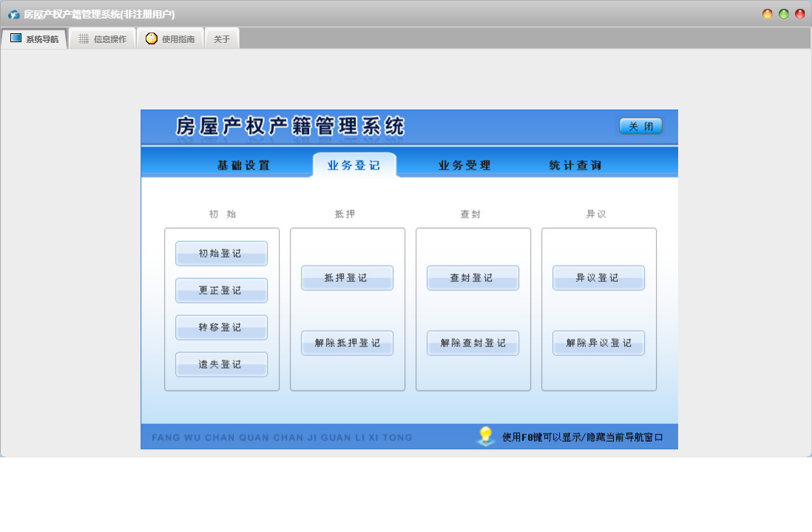Click the 解除异议登记 button
Screen dimensions: 812x532
[598, 343]
